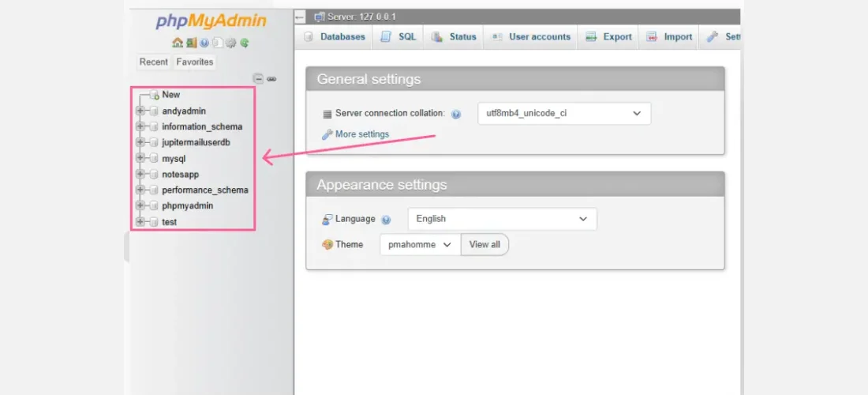Hide navigation panel with the left arrow
Image resolution: width=868 pixels, height=395 pixels.
[300, 17]
